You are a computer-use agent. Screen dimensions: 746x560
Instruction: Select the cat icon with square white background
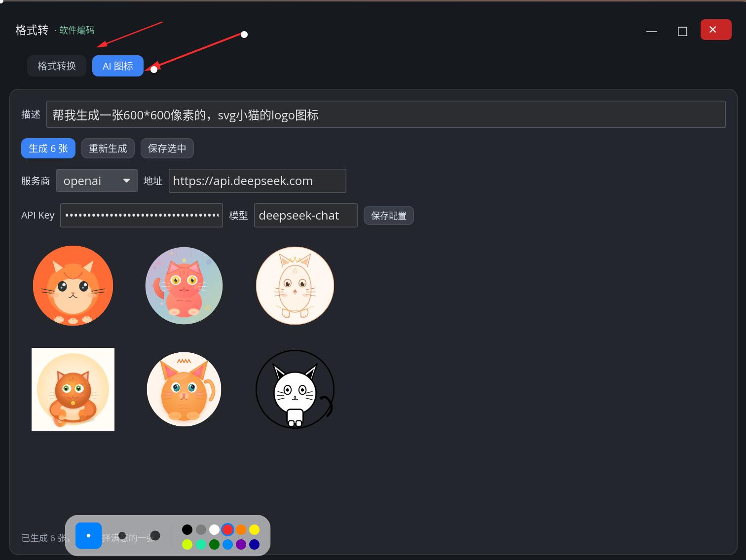73,389
